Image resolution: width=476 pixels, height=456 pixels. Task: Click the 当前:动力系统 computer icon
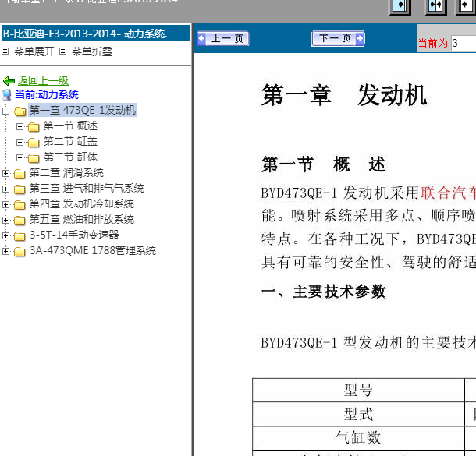[7, 95]
